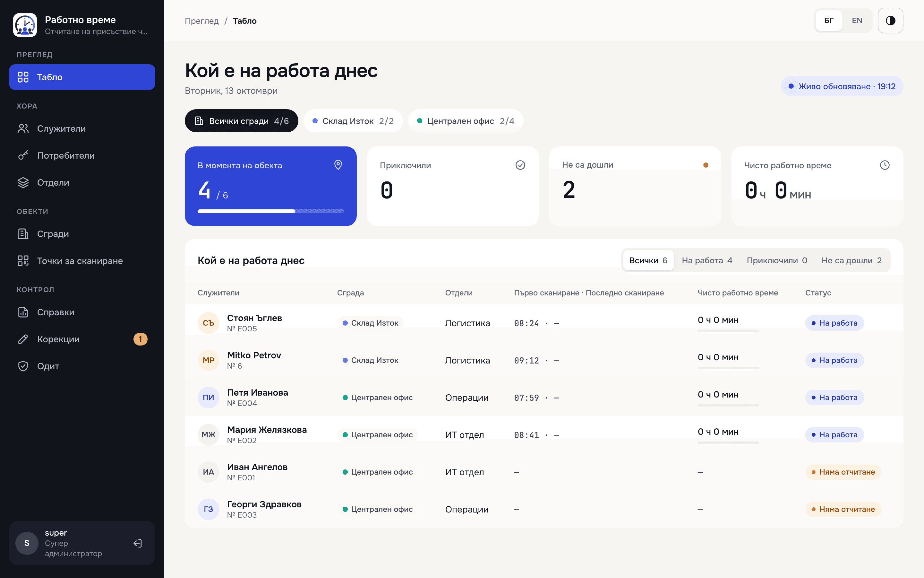924x578 pixels.
Task: Click the Работно време app logo
Action: [25, 25]
